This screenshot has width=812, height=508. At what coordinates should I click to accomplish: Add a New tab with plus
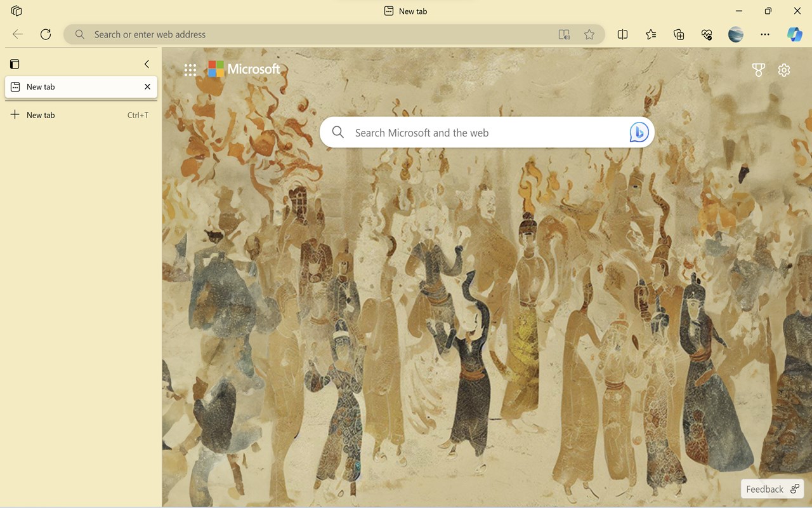click(x=15, y=114)
